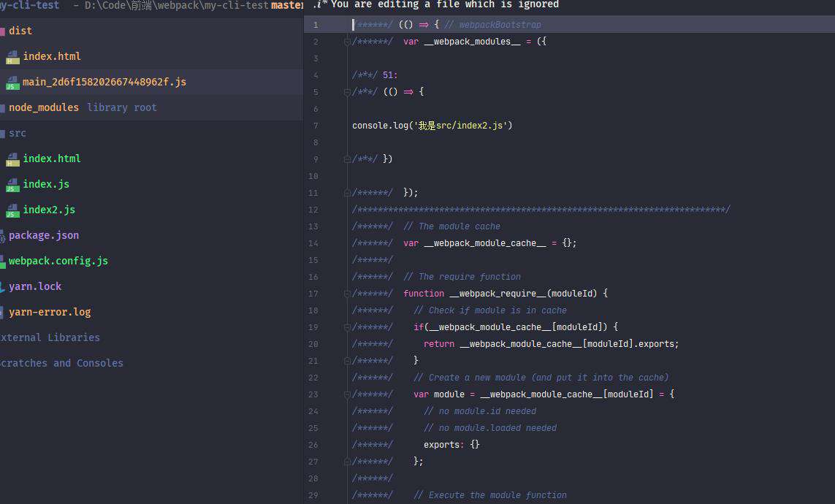835x504 pixels.
Task: Place cursor on console.log line text
Action: pos(432,126)
